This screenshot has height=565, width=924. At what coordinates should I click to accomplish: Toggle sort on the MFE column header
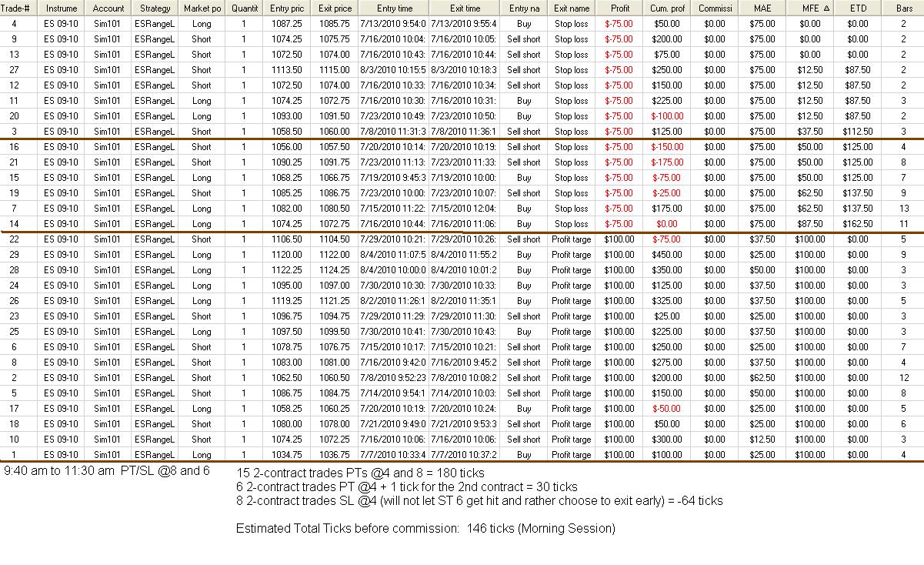click(810, 8)
